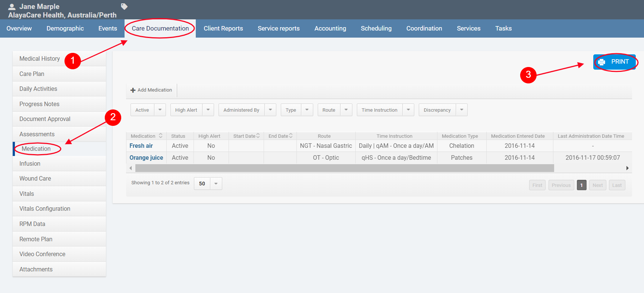Click the tag icon beside the client name
Screen dimensions: 644x293
coord(124,6)
